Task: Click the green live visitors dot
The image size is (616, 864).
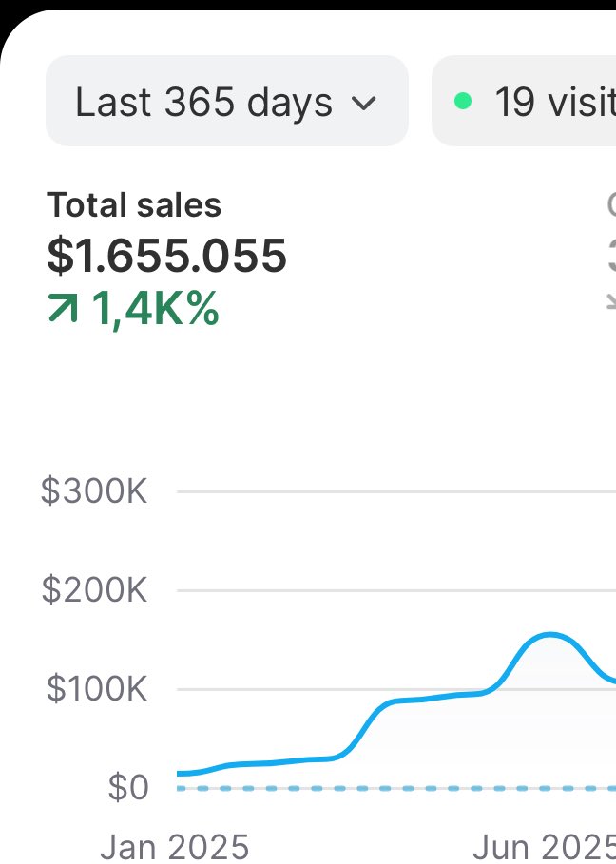Action: (x=463, y=101)
